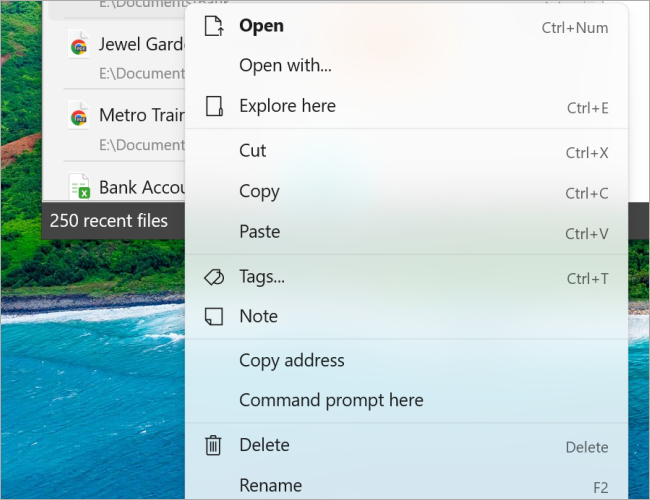Click the Bank Accou spreadsheet file icon
The image size is (650, 500).
point(79,186)
